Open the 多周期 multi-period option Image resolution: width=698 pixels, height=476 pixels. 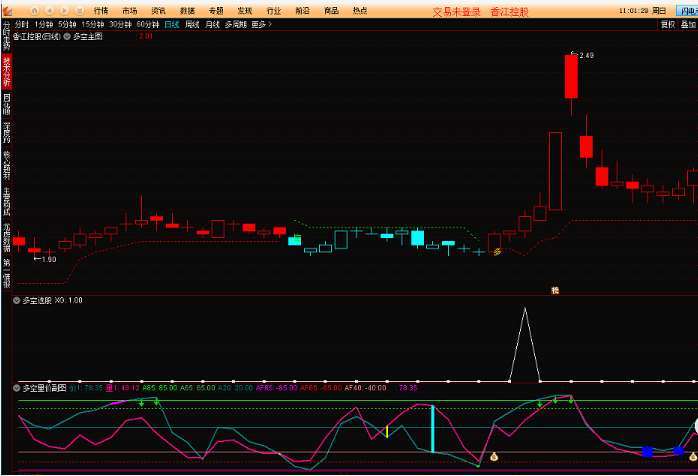coord(235,23)
